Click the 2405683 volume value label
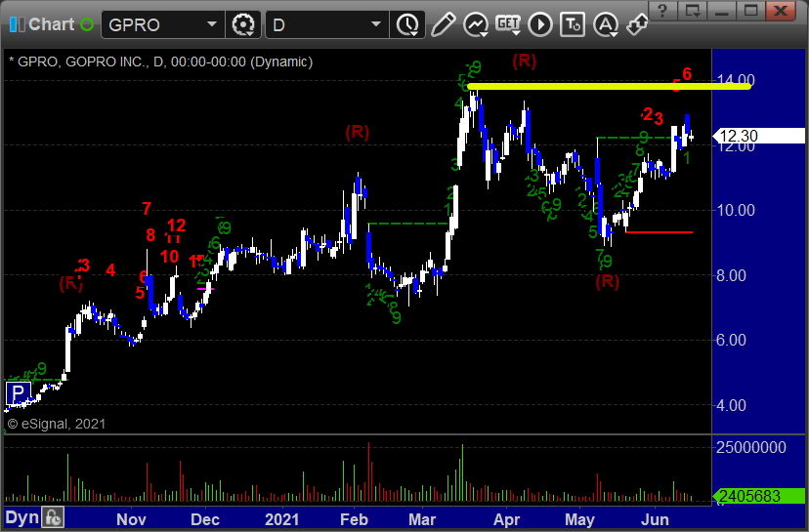 [758, 496]
